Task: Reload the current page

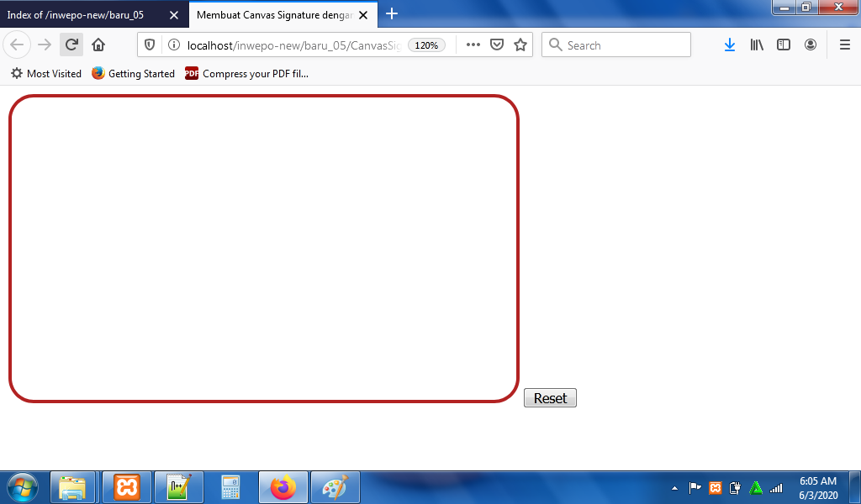Action: click(71, 45)
